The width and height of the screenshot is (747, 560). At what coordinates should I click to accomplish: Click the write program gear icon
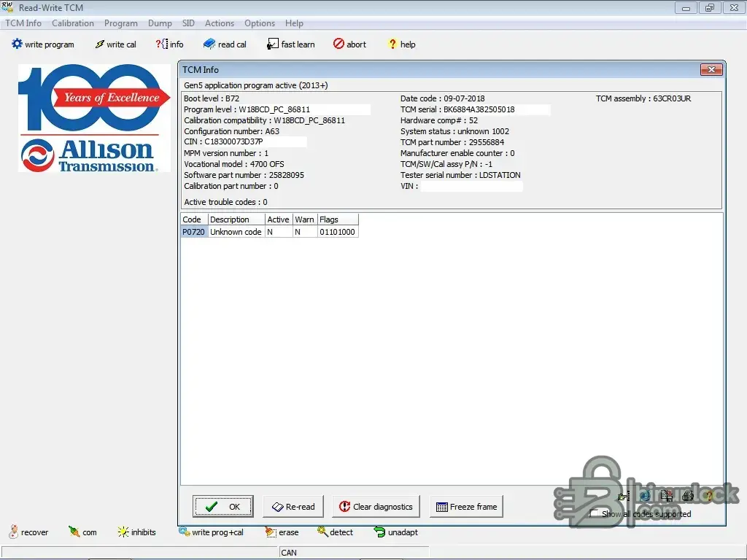tap(18, 44)
